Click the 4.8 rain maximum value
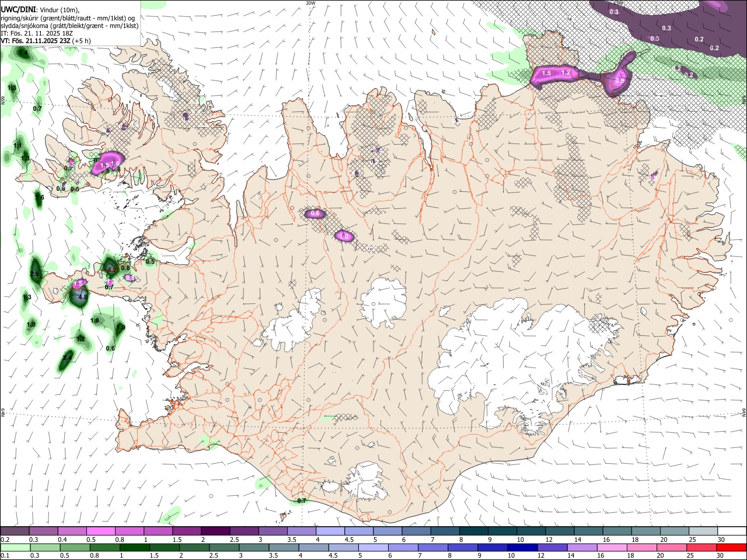The height and width of the screenshot is (560, 747). tap(82, 297)
